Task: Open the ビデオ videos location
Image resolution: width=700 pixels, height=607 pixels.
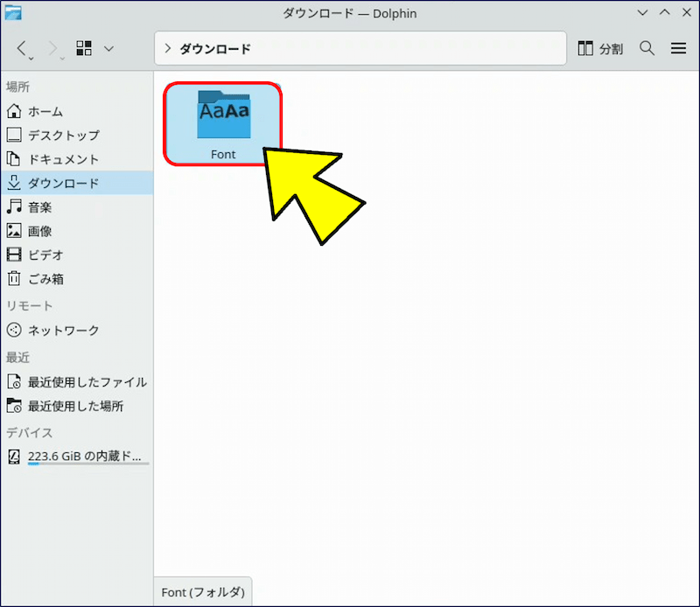Action: [x=45, y=255]
